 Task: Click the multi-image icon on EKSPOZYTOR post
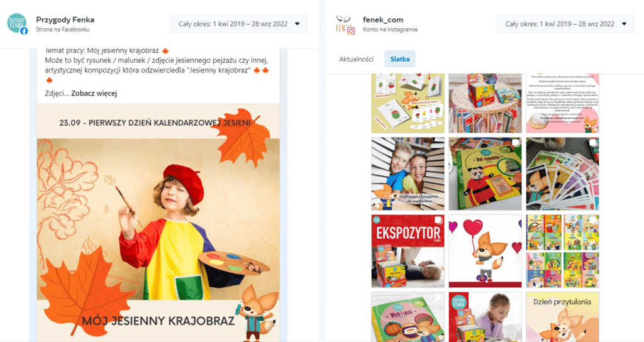tap(438, 220)
